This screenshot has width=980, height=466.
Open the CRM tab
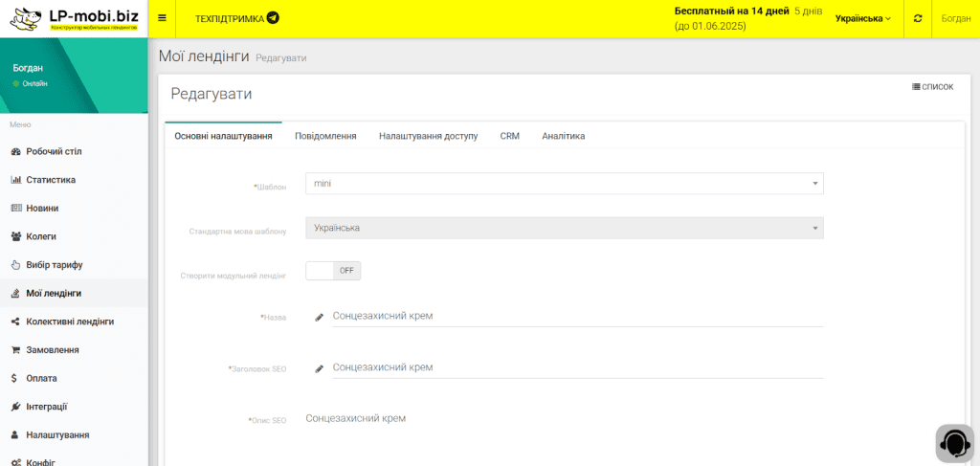click(x=509, y=136)
